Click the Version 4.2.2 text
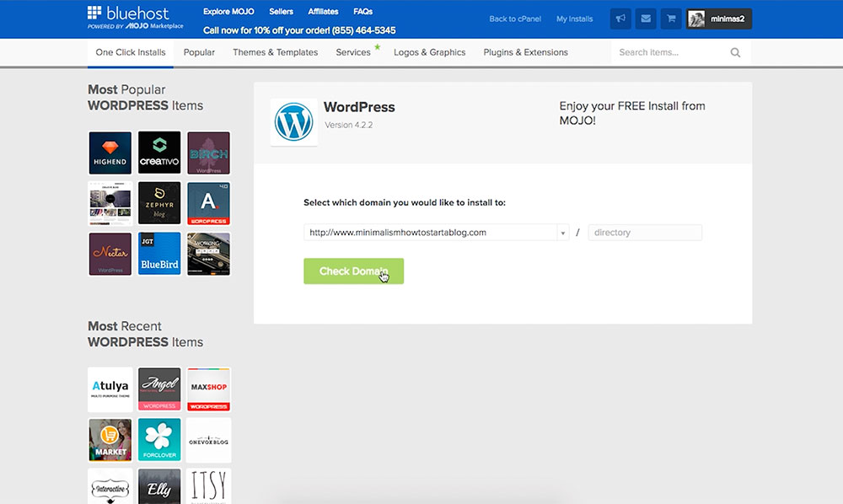This screenshot has width=843, height=504. (x=348, y=125)
